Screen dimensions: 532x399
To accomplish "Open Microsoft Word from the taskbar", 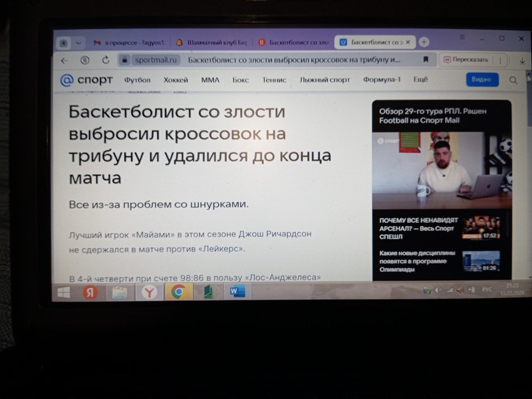I will 237,291.
